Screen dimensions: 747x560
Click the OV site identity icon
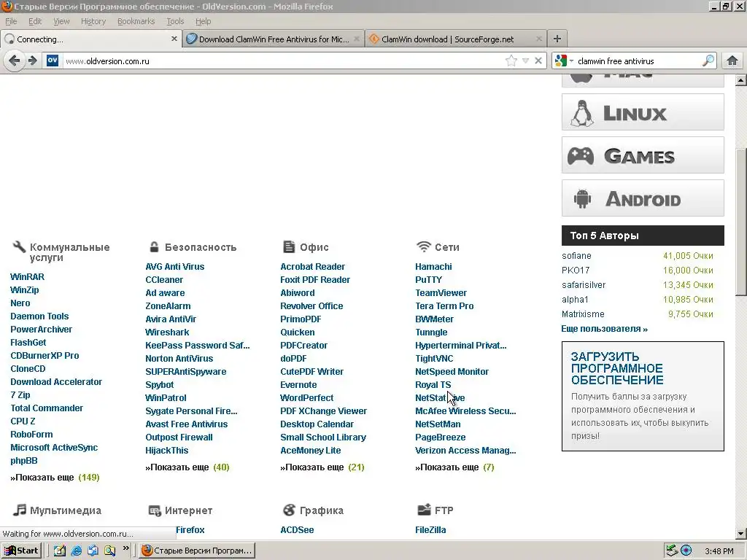(x=53, y=61)
